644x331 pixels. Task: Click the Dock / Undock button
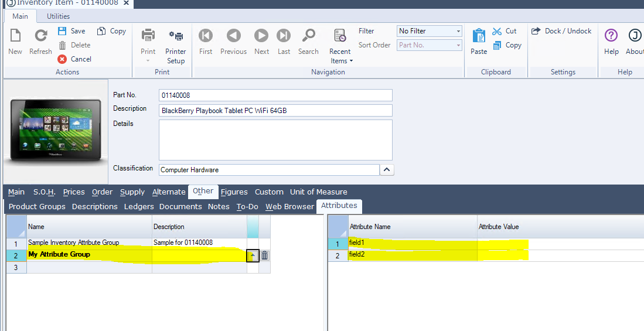tap(561, 31)
